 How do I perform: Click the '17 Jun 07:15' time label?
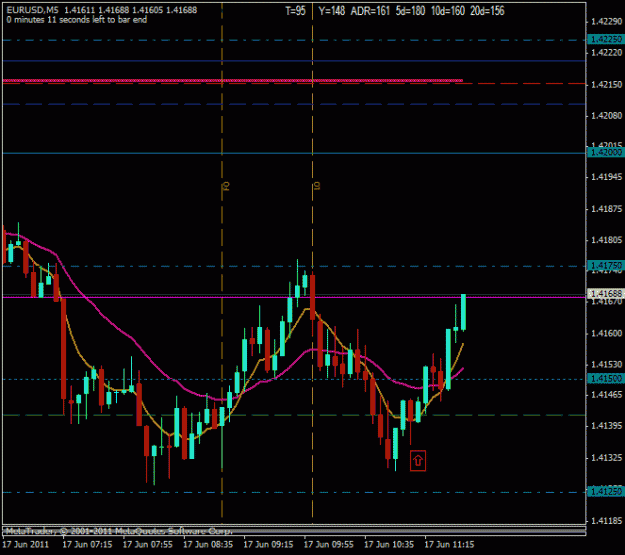point(87,545)
